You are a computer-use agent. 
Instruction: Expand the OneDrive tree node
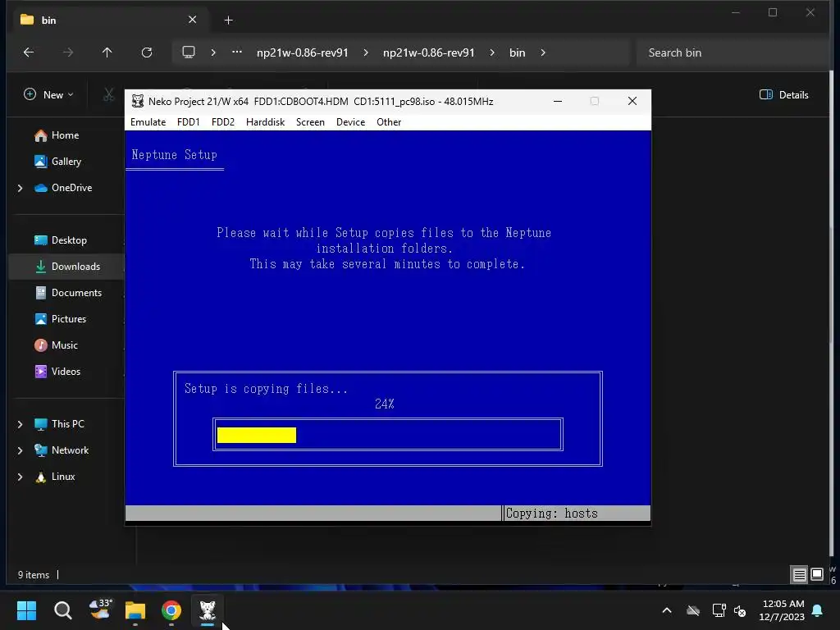21,188
